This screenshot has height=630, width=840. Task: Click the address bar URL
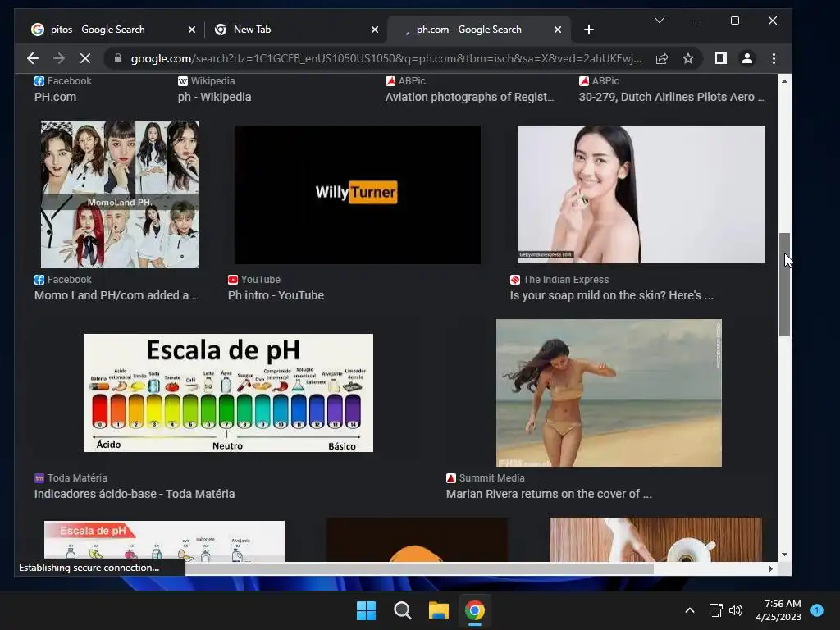tap(386, 58)
